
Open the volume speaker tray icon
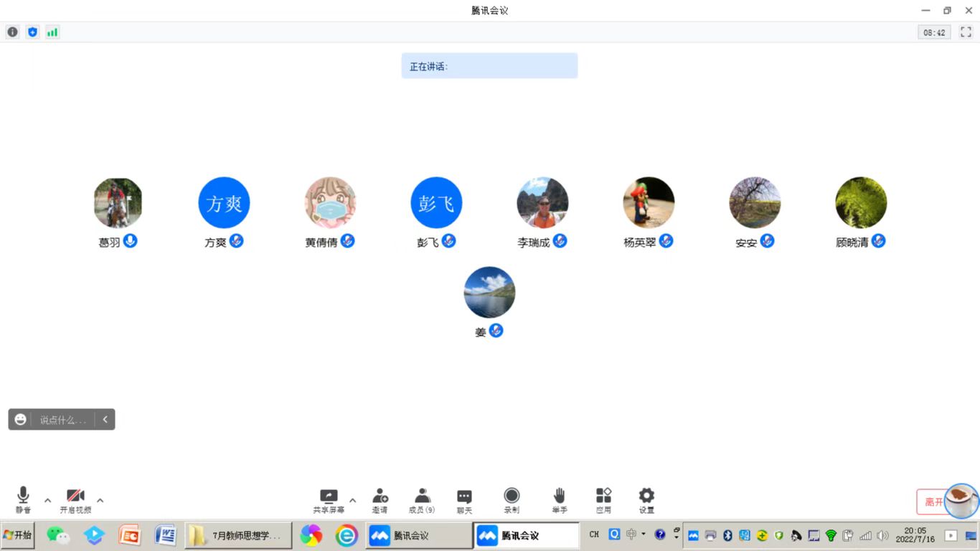click(882, 535)
